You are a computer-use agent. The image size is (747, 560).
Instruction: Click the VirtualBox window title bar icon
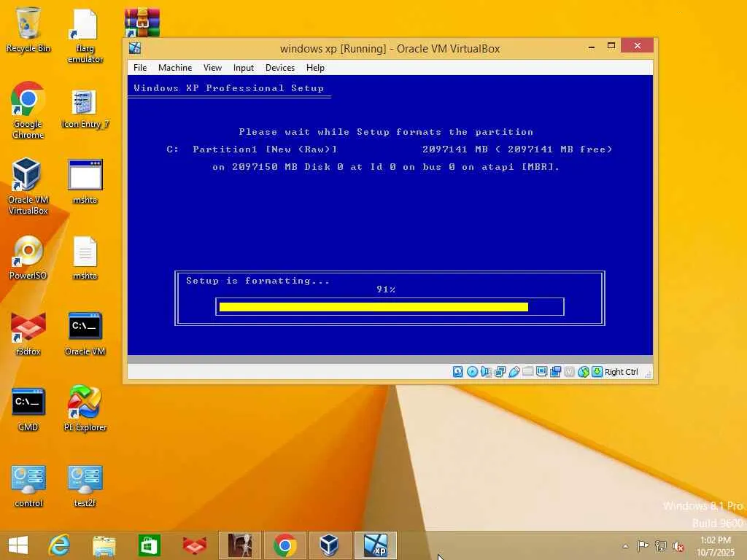(x=135, y=48)
